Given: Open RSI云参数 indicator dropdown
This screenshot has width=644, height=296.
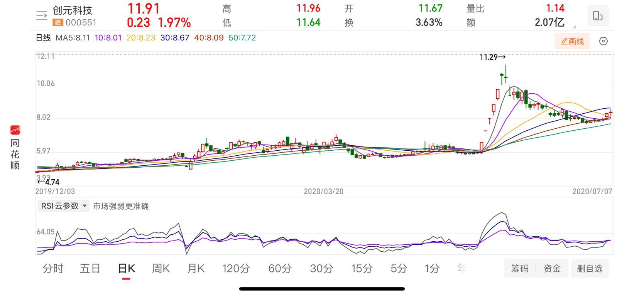Looking at the screenshot, I should (64, 206).
